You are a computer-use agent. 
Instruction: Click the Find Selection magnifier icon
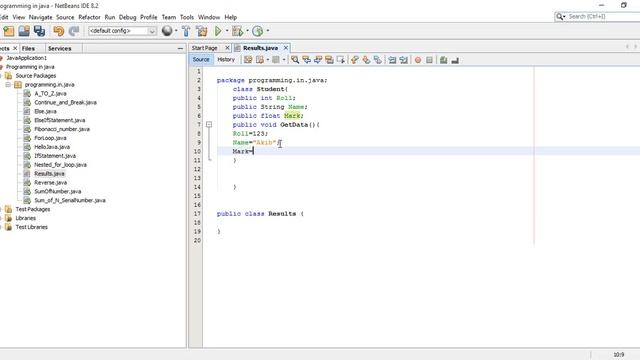click(295, 60)
